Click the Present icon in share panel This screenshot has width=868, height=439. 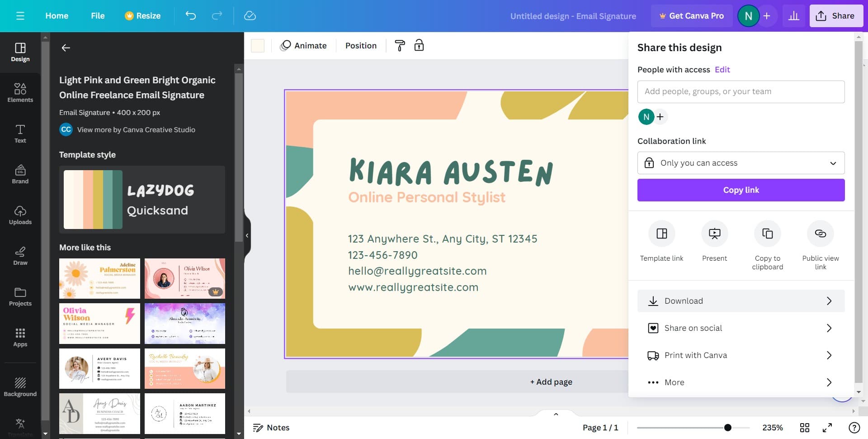point(714,234)
